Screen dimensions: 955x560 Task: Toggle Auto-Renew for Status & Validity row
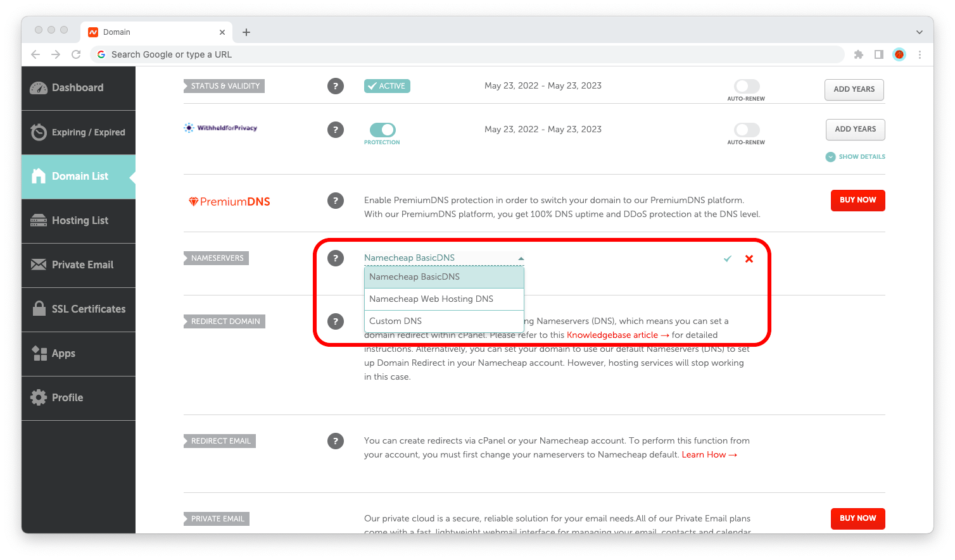point(747,86)
